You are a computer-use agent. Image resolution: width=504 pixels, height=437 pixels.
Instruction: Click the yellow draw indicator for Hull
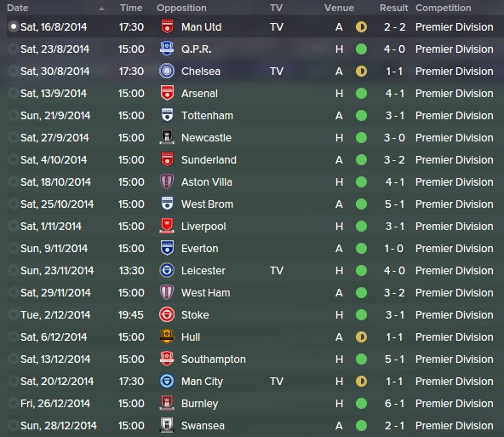click(x=361, y=337)
